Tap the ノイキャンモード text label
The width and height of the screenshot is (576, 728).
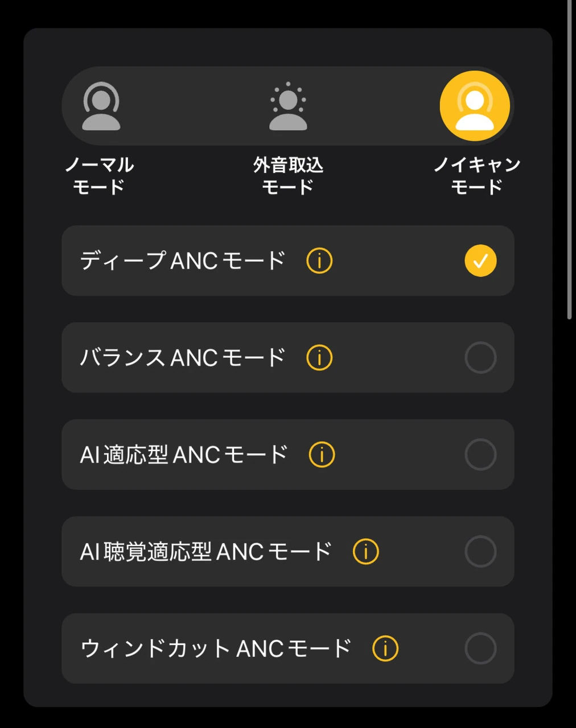point(476,176)
